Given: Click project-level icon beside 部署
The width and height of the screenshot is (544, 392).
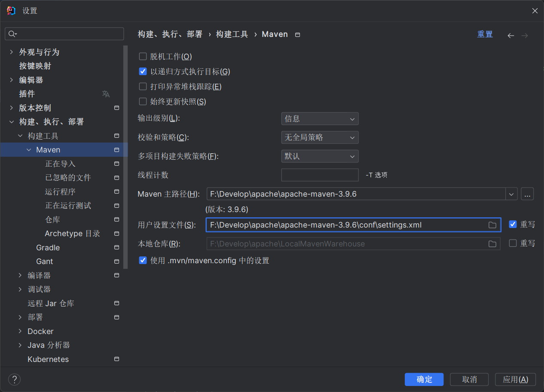Looking at the screenshot, I should [116, 317].
